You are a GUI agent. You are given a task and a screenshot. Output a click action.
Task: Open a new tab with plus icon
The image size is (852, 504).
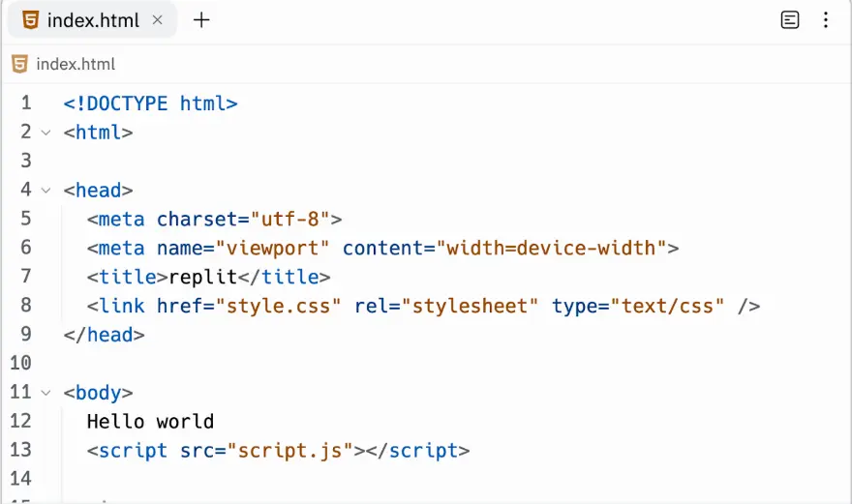click(201, 20)
